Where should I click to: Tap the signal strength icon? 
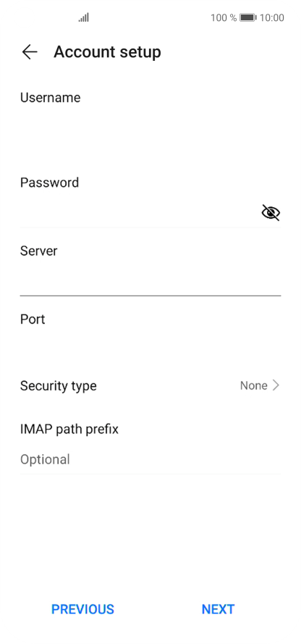click(x=84, y=17)
